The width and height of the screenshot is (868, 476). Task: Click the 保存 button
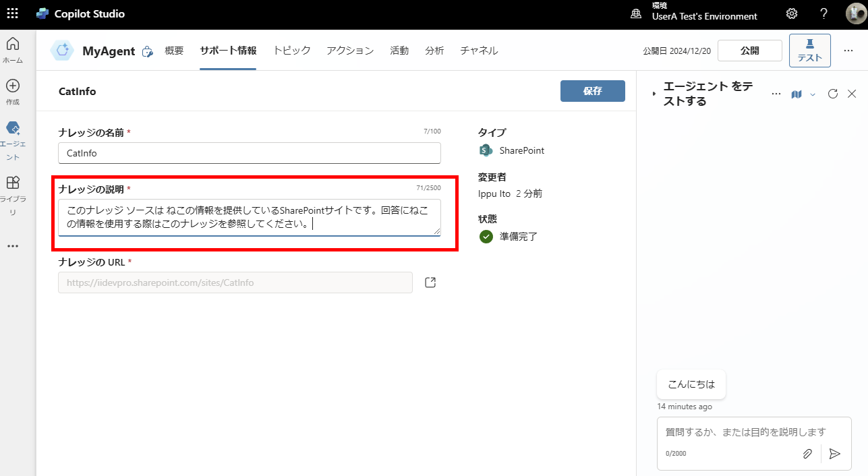(592, 91)
